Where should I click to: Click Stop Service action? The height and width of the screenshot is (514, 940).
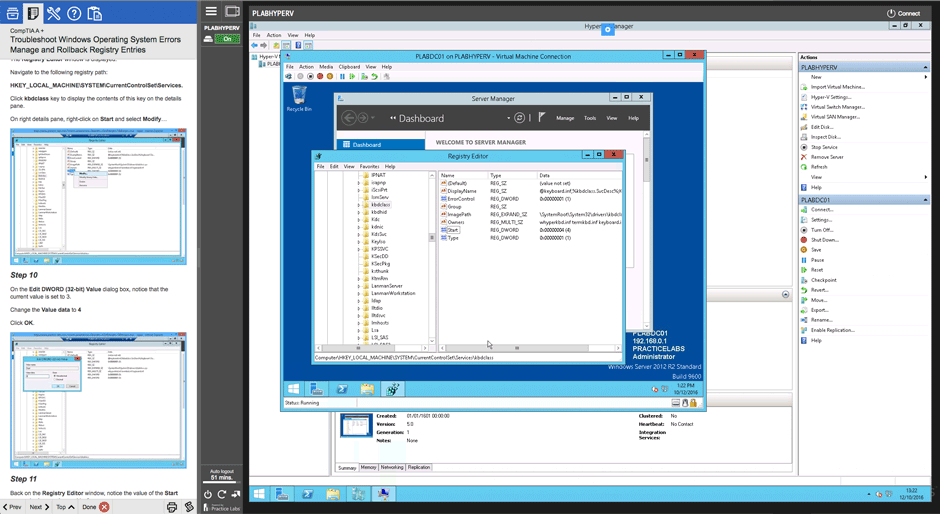point(824,147)
